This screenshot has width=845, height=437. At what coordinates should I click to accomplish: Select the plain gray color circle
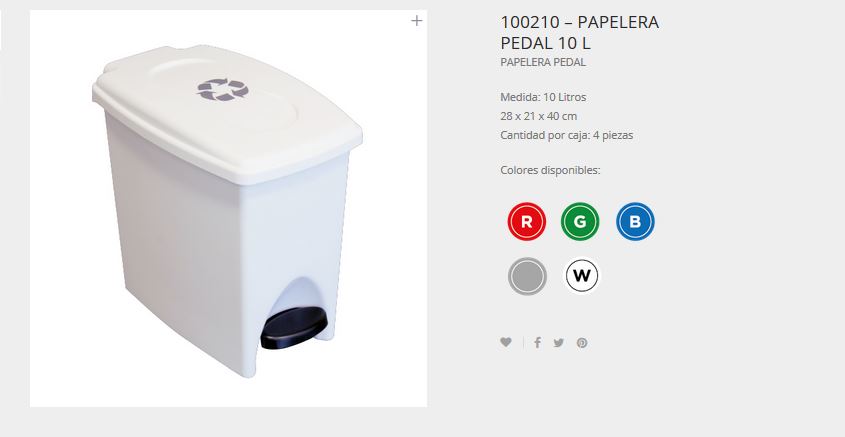tap(527, 276)
